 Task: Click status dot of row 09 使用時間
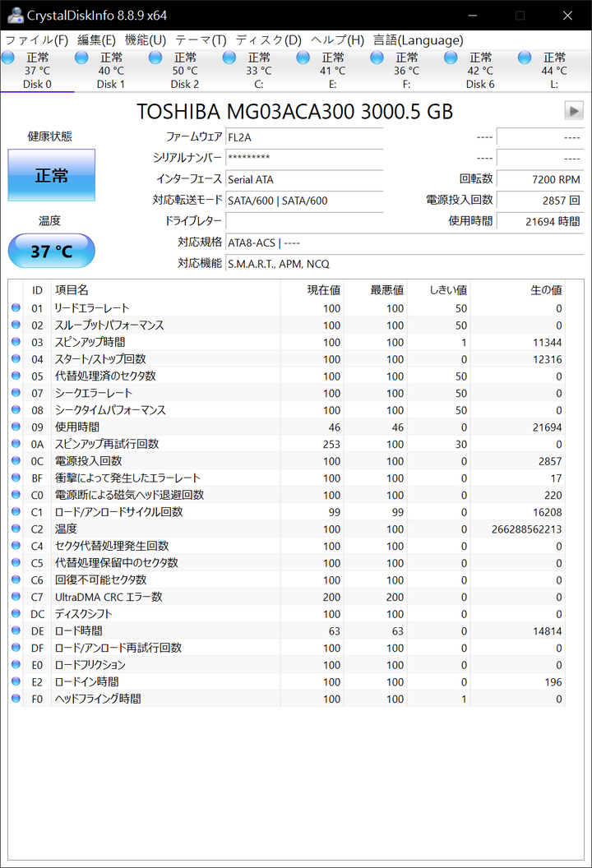[x=16, y=427]
